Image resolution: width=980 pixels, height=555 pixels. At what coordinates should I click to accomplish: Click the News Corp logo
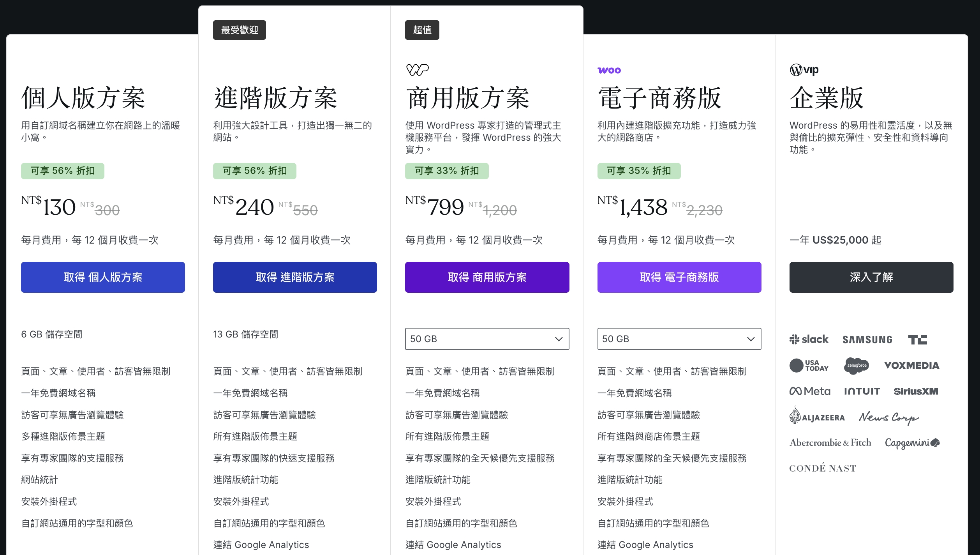point(888,418)
